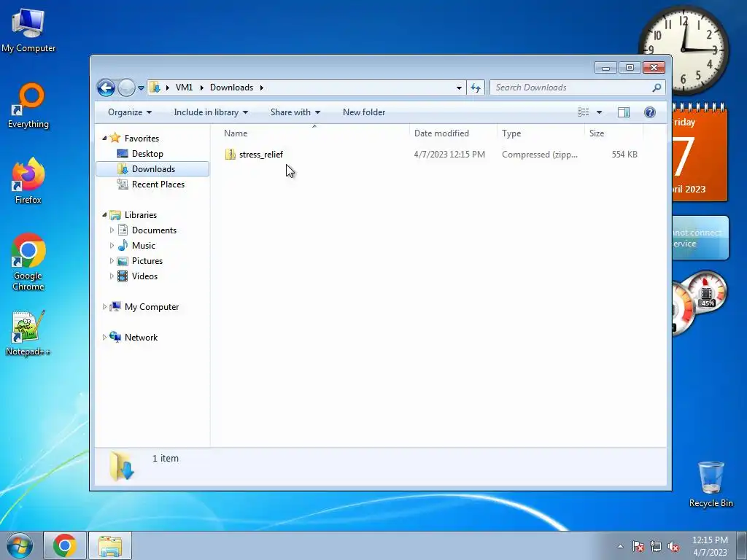Show hidden system tray icons
The image size is (747, 560).
click(620, 546)
